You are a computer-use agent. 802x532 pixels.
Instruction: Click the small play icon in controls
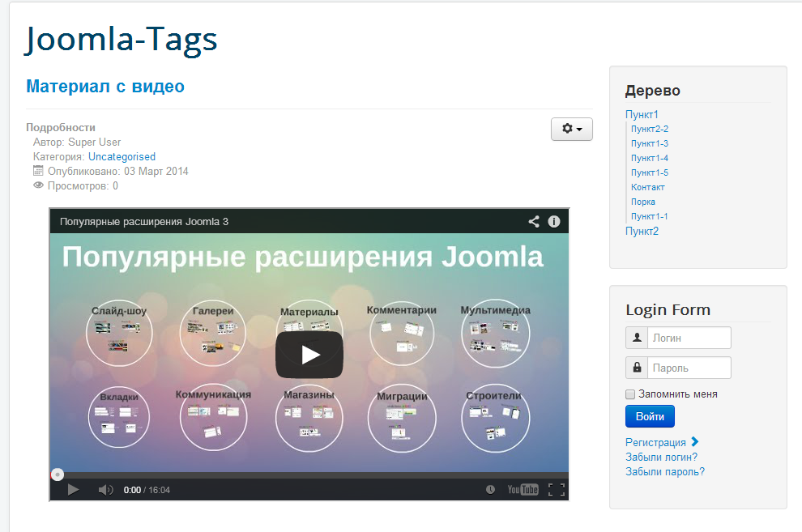(73, 489)
